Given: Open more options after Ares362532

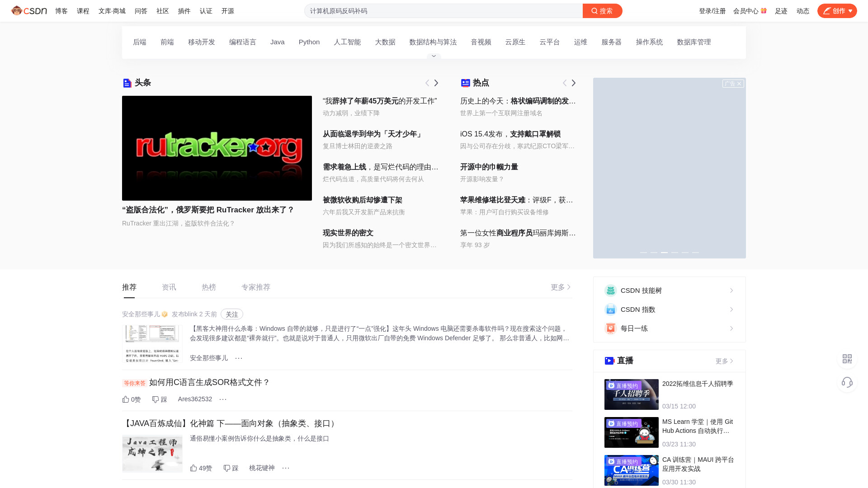Looking at the screenshot, I should coord(223,399).
